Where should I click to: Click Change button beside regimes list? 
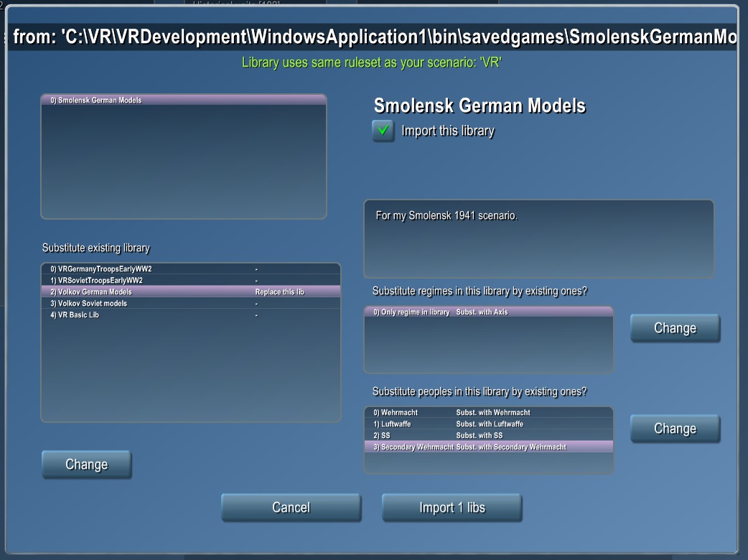point(674,328)
